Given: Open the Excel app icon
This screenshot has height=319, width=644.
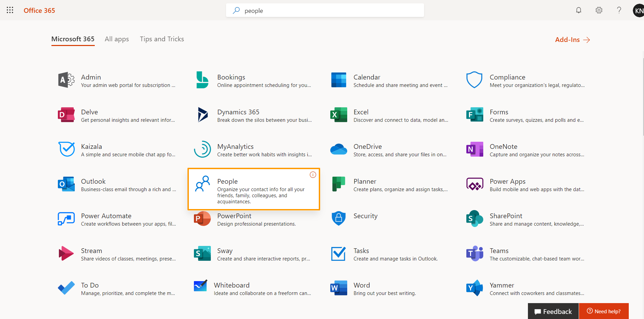Looking at the screenshot, I should (x=339, y=115).
